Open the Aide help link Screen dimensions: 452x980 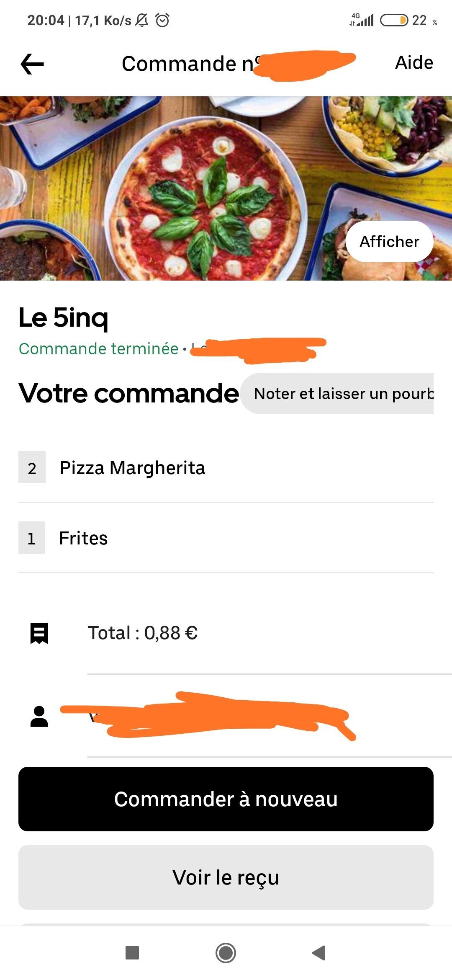413,63
